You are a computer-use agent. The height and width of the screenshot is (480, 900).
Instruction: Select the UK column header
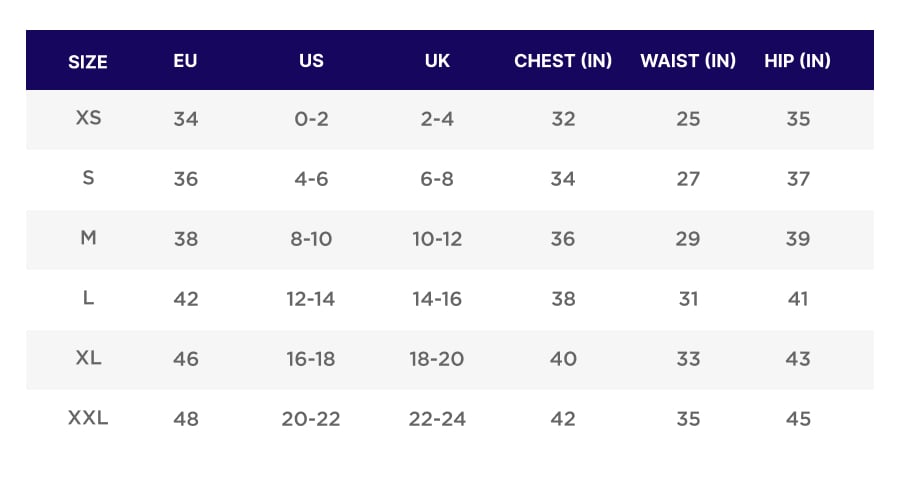[x=437, y=60]
